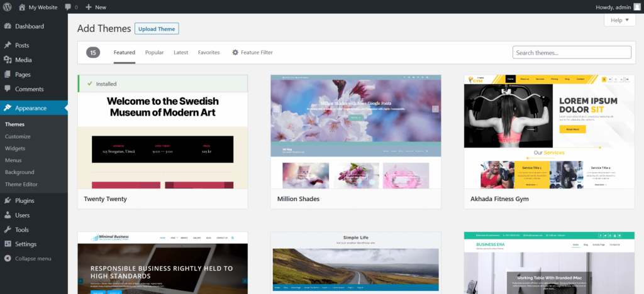Open the Akhada Fitness Gym theme screenshot
Image resolution: width=644 pixels, height=294 pixels.
[x=549, y=132]
